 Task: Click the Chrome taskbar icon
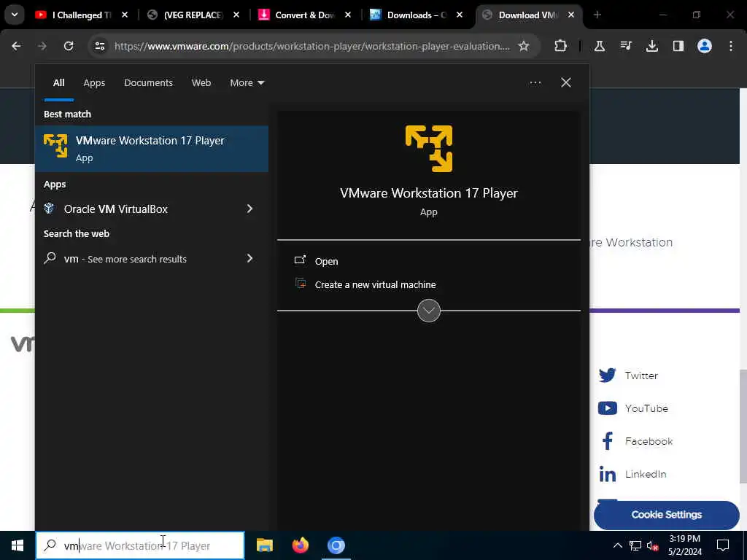click(336, 545)
